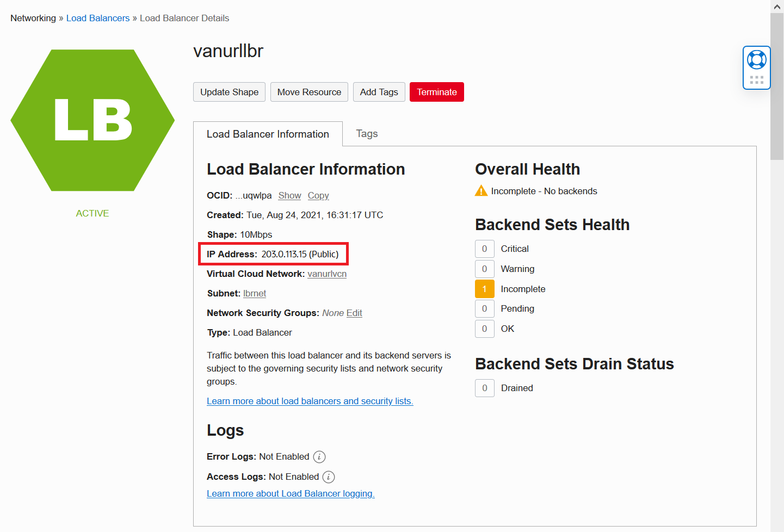This screenshot has width=784, height=532.
Task: Open the Load Balancer Information tab
Action: tap(267, 133)
